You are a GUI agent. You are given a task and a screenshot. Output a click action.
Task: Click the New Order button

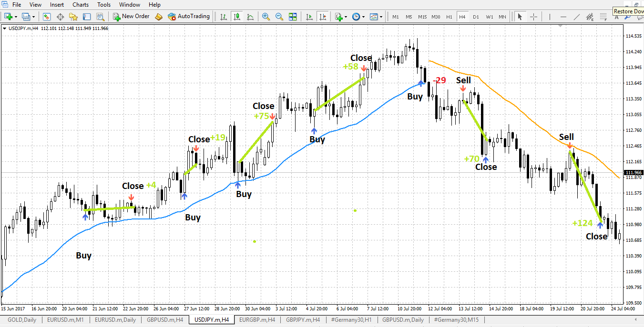tap(132, 17)
